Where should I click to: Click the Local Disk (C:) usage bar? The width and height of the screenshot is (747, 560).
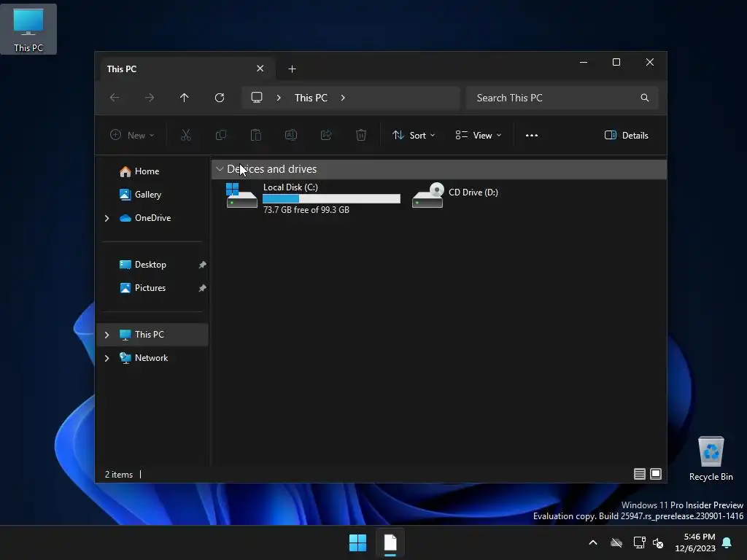332,198
